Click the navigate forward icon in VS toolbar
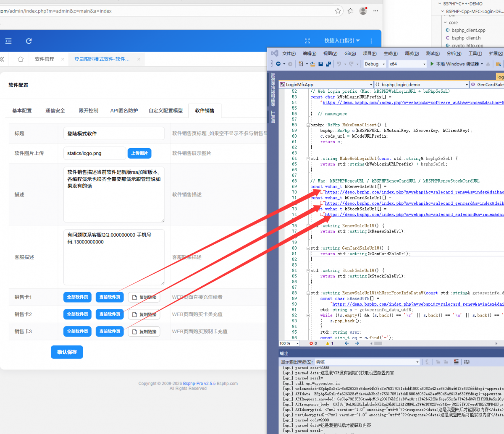 pos(290,64)
